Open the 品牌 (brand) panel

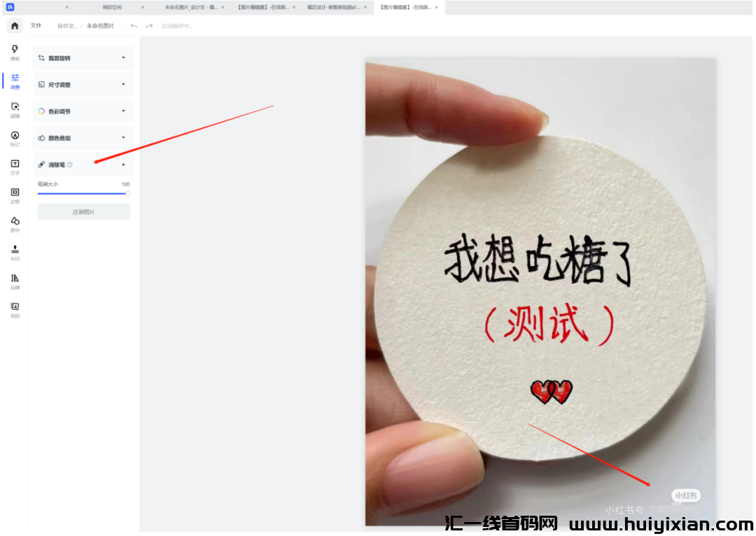[x=15, y=281]
